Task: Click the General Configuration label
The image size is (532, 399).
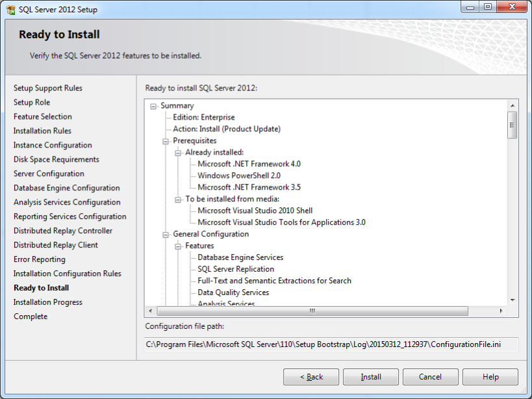Action: (211, 234)
